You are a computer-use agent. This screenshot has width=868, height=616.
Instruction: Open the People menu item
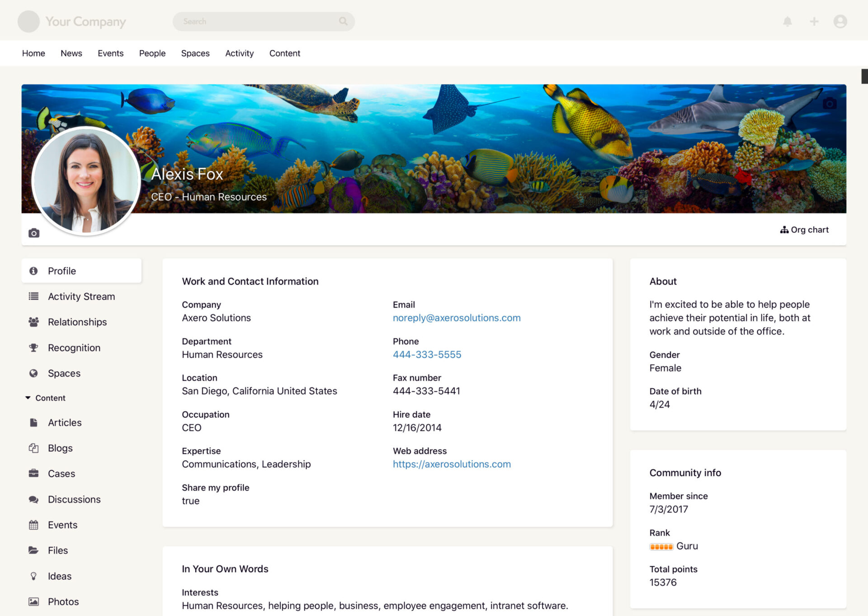point(152,53)
